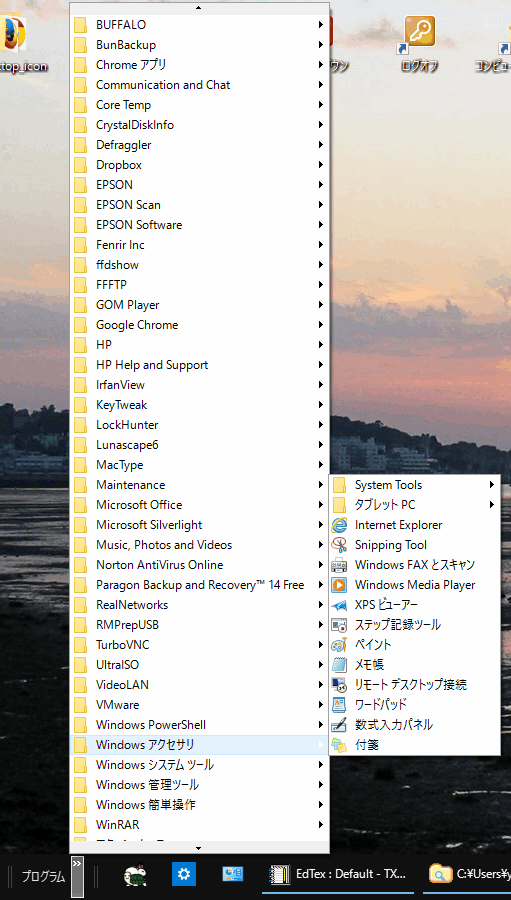This screenshot has height=900, width=511.
Task: Open Windows FAX とスキャン
Action: tap(415, 565)
